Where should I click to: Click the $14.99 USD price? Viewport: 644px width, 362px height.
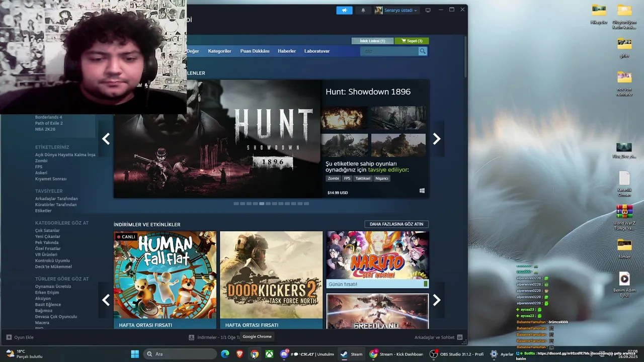point(338,193)
